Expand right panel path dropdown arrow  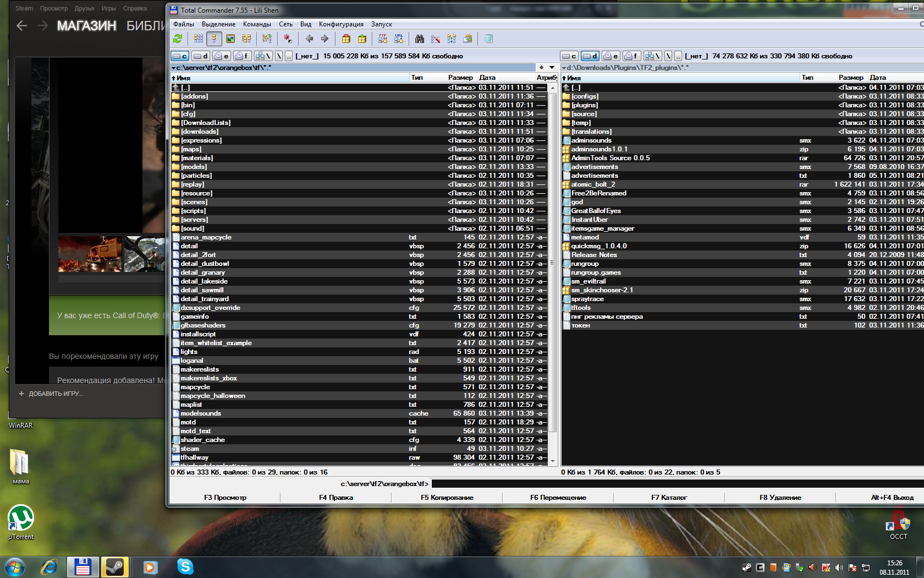(564, 68)
